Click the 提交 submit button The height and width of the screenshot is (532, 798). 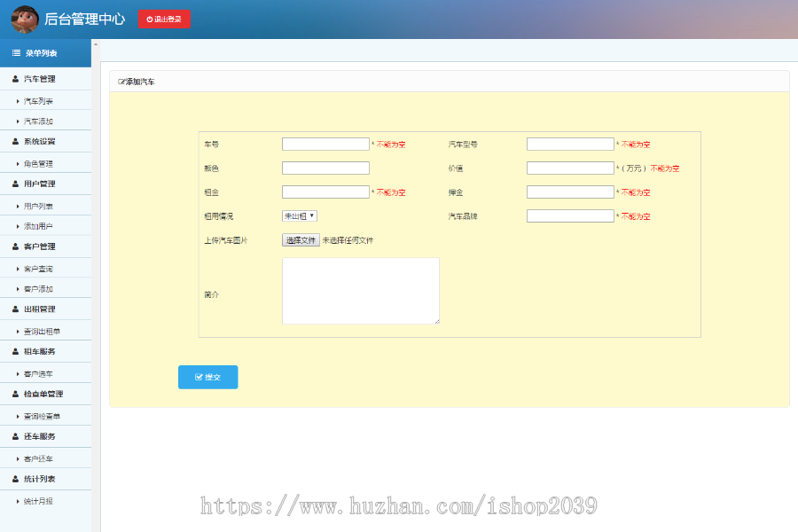coord(208,377)
